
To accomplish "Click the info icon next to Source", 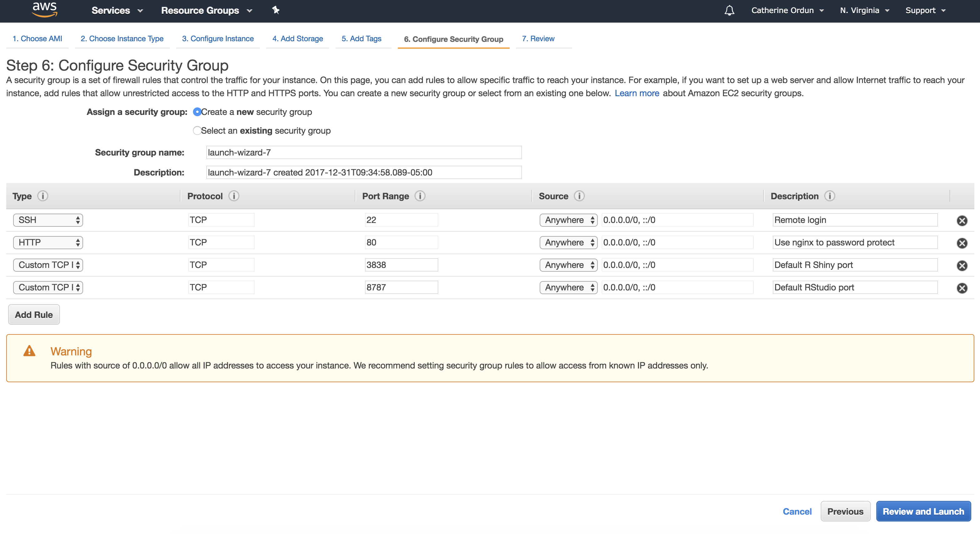I will click(x=579, y=196).
